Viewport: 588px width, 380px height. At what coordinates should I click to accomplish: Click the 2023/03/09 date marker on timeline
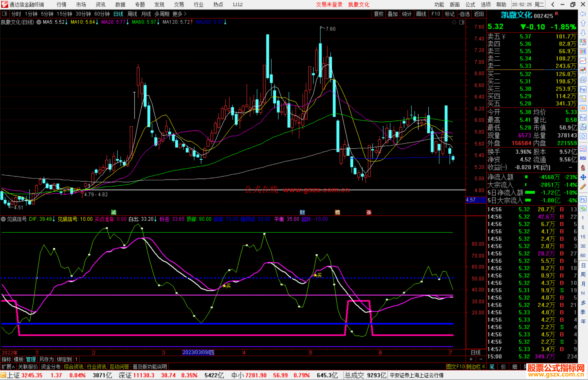coord(198,352)
